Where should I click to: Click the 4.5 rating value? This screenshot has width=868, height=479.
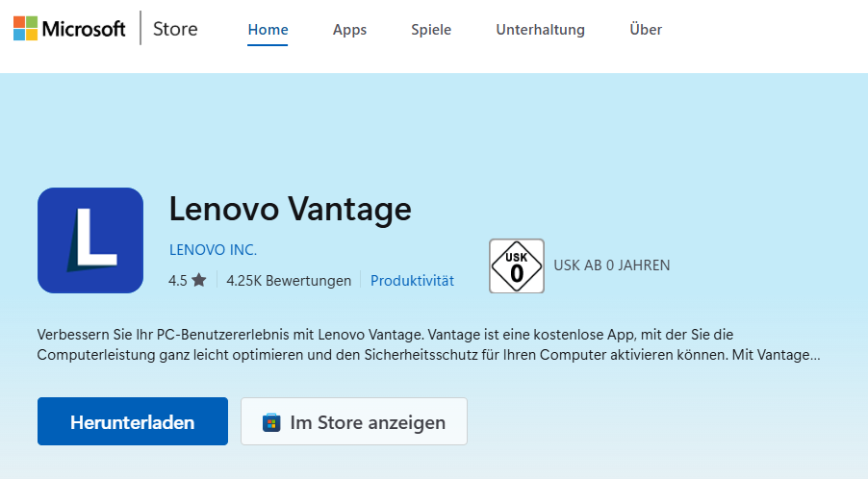pyautogui.click(x=178, y=281)
